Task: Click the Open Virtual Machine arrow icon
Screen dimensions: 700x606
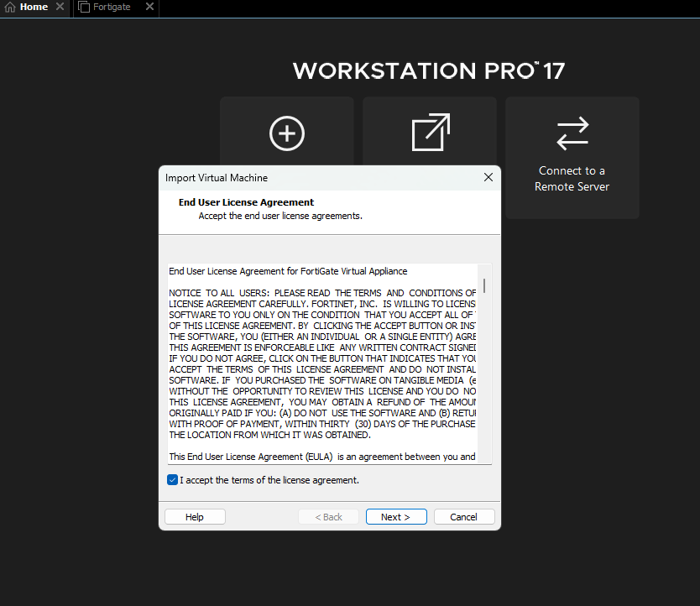Action: pos(431,132)
